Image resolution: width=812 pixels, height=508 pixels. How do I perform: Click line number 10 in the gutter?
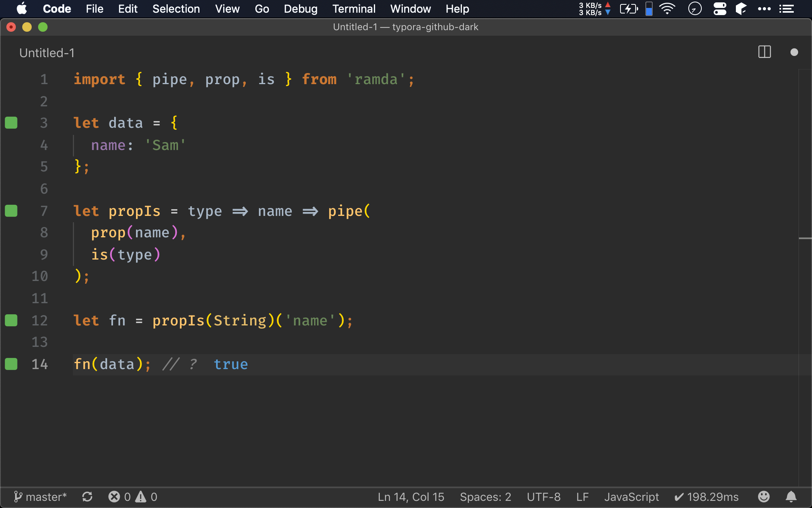(40, 276)
